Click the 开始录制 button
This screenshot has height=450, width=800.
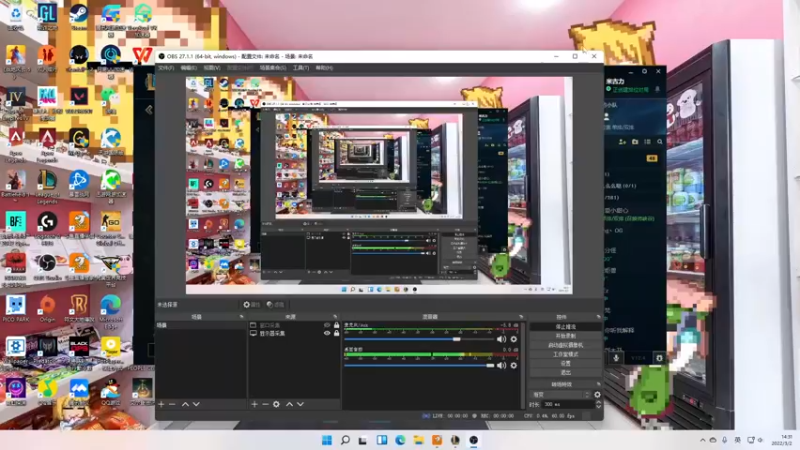tap(565, 336)
